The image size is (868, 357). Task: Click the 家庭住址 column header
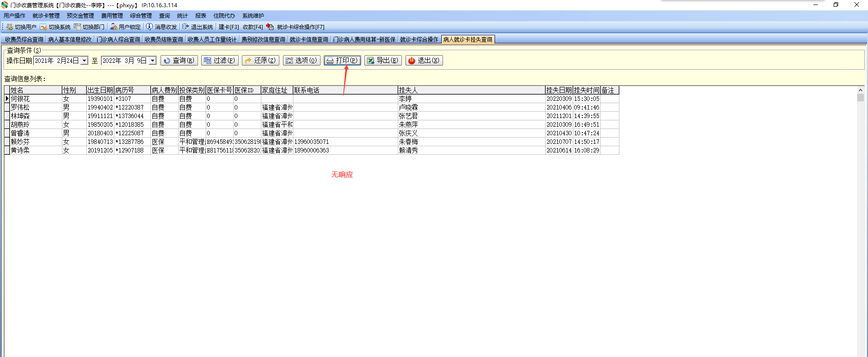[277, 90]
